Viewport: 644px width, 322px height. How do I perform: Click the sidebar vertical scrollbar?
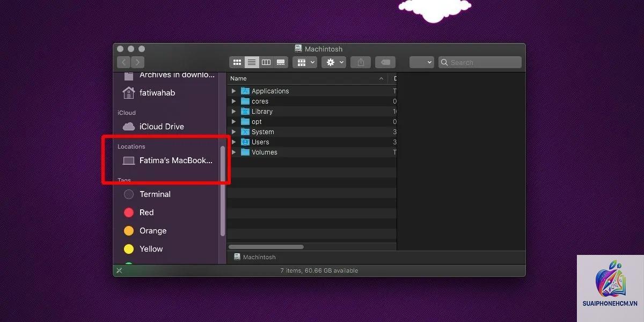223,191
